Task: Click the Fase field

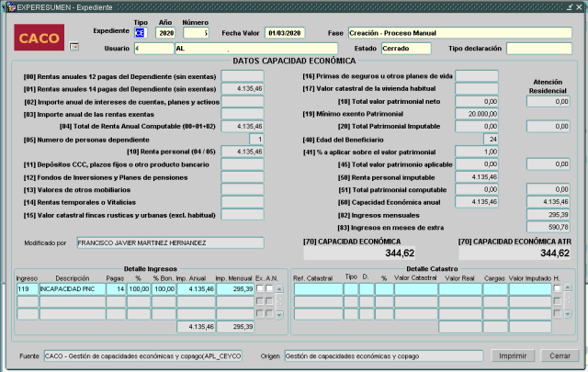Action: [x=458, y=31]
